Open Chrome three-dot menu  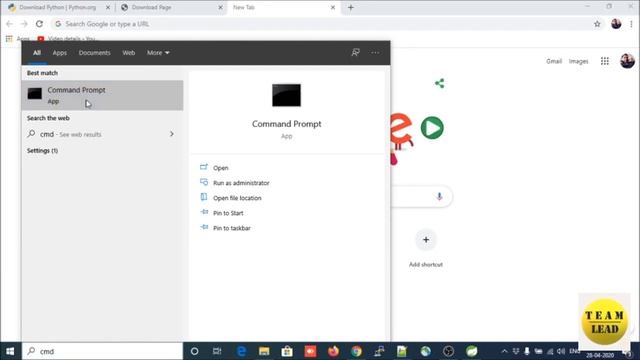pyautogui.click(x=631, y=24)
